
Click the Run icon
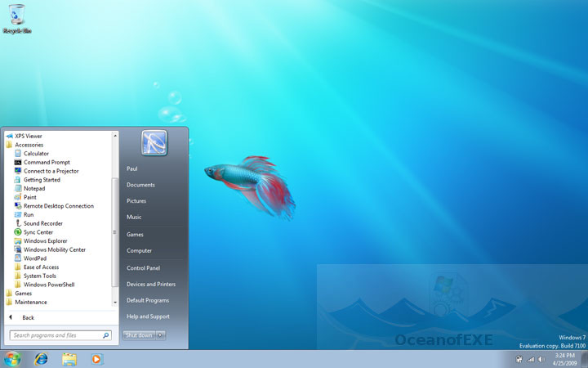click(18, 214)
